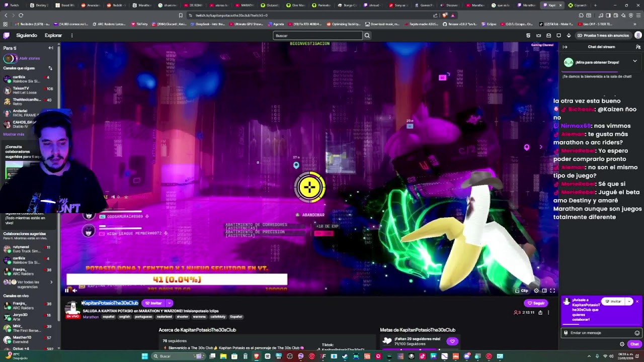644x362 pixels.
Task: Select the english stream tag
Action: click(x=124, y=317)
